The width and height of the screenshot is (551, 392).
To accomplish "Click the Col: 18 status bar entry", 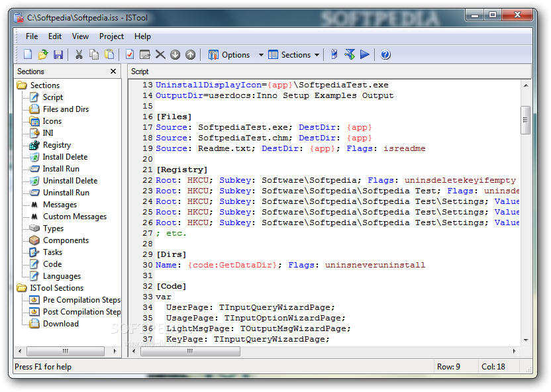I will 493,367.
